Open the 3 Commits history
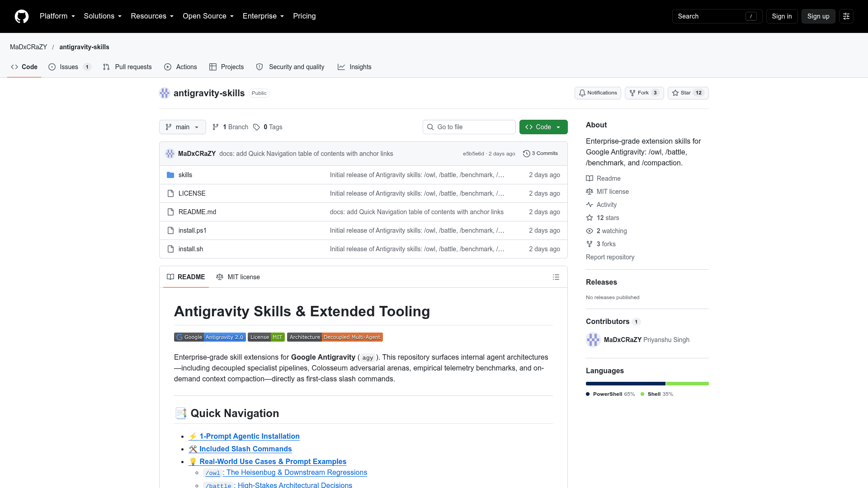 point(540,154)
